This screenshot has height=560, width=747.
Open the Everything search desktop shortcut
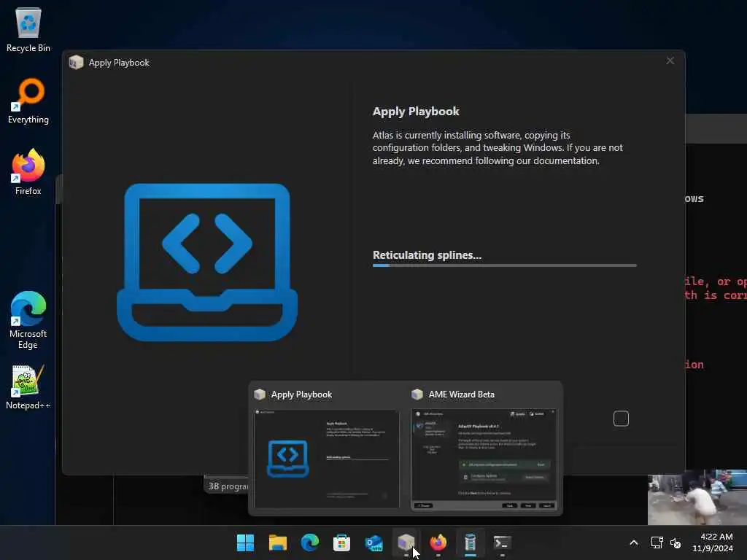click(28, 101)
